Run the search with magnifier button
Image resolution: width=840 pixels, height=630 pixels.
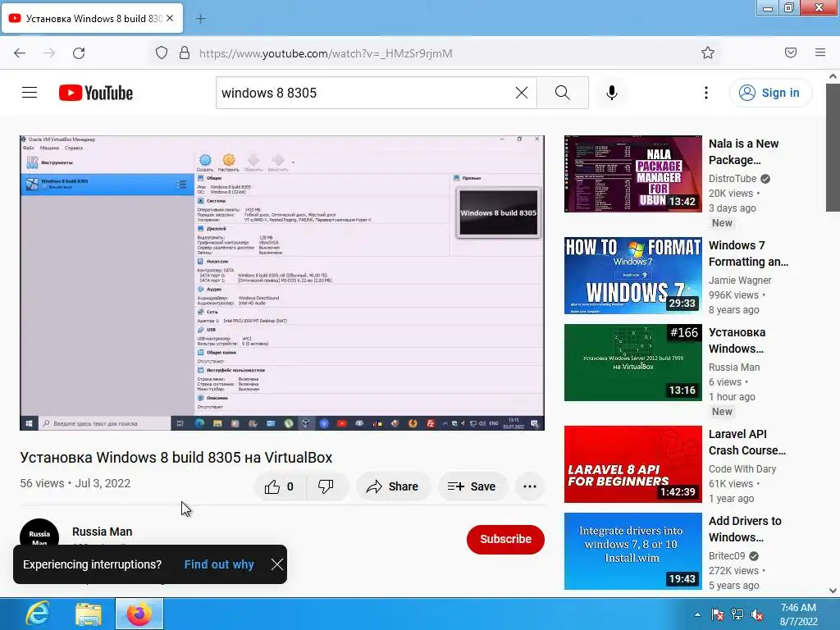pos(563,93)
